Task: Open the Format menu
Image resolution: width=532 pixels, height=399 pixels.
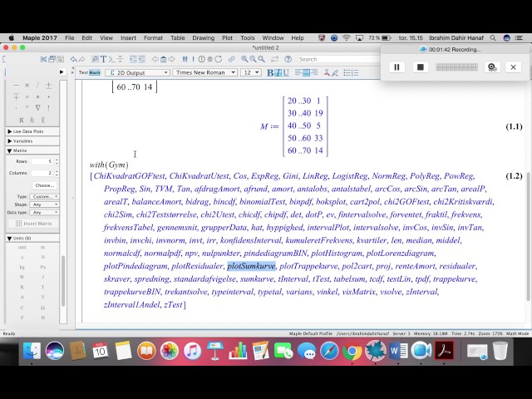Action: pyautogui.click(x=153, y=38)
